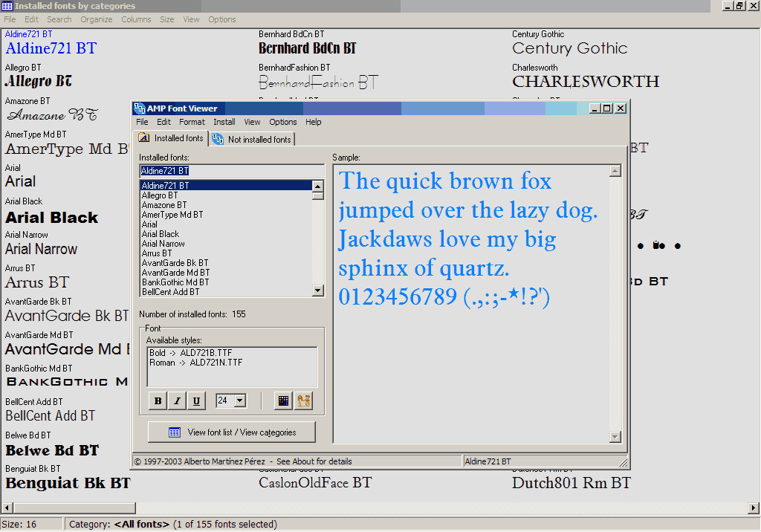The width and height of the screenshot is (761, 532).
Task: Select CaslonOldFace BT preview in background
Action: pos(315,483)
